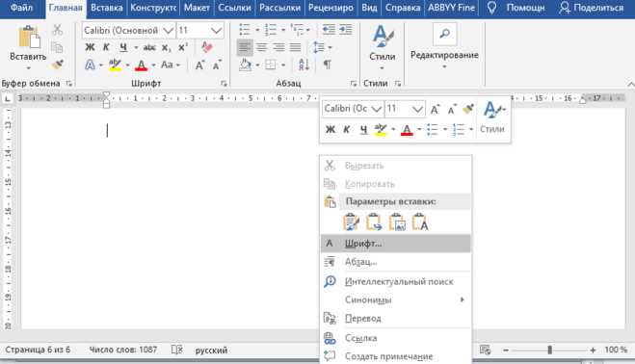Image resolution: width=635 pixels, height=364 pixels.
Task: Click Число слов: 1087 word count
Action: click(123, 350)
